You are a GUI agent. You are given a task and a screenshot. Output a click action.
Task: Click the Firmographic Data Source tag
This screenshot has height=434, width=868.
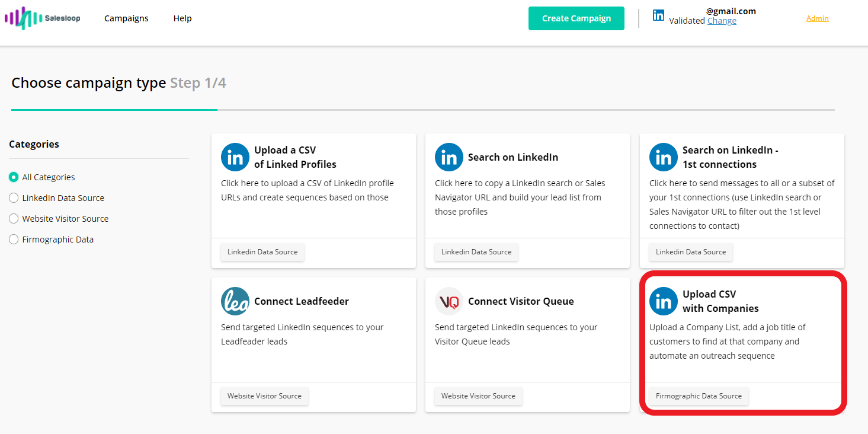[x=699, y=396]
